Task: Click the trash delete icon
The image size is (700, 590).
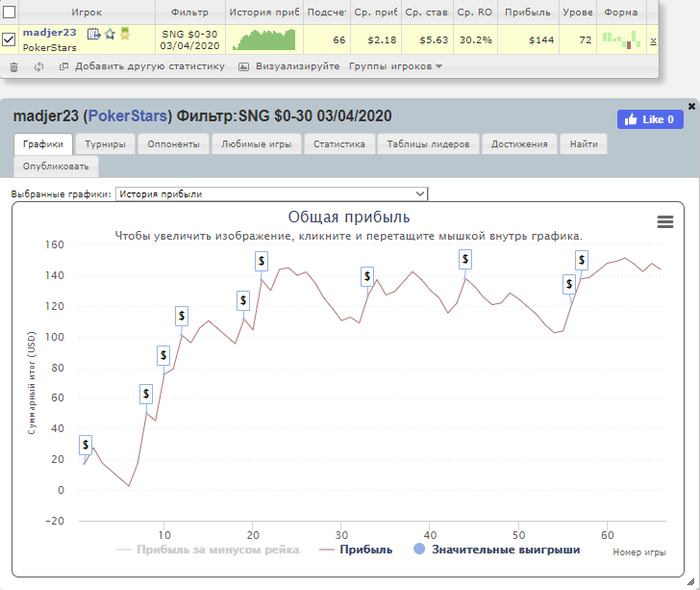Action: [x=14, y=67]
